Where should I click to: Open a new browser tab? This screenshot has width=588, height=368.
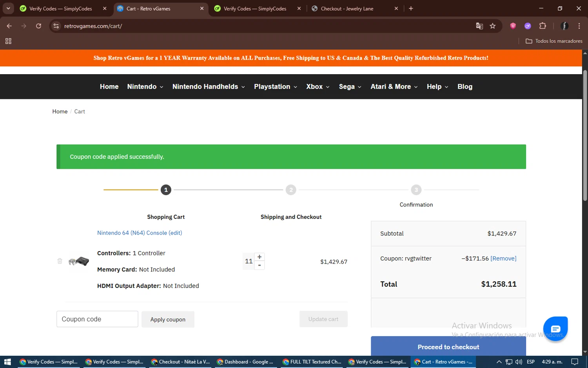411,8
